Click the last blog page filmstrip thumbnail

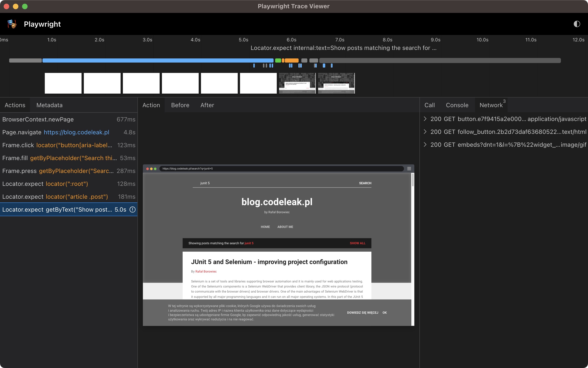pos(336,83)
